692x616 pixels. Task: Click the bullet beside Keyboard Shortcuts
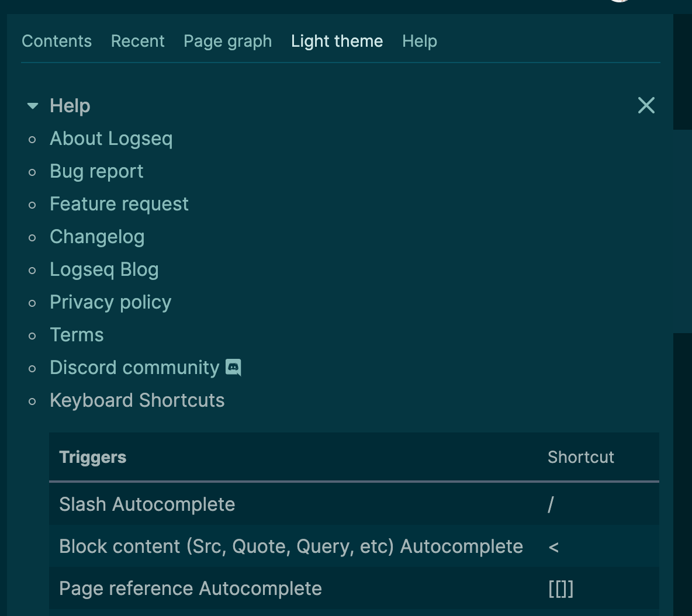32,401
